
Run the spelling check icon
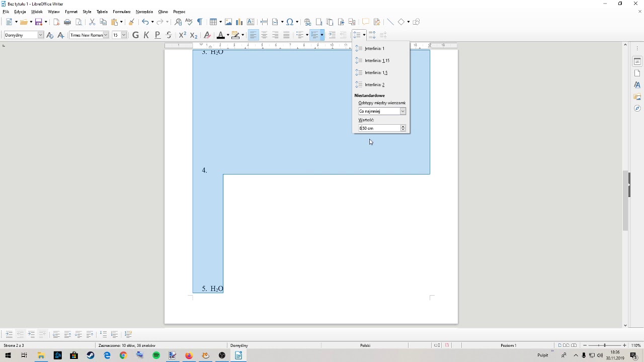click(189, 22)
